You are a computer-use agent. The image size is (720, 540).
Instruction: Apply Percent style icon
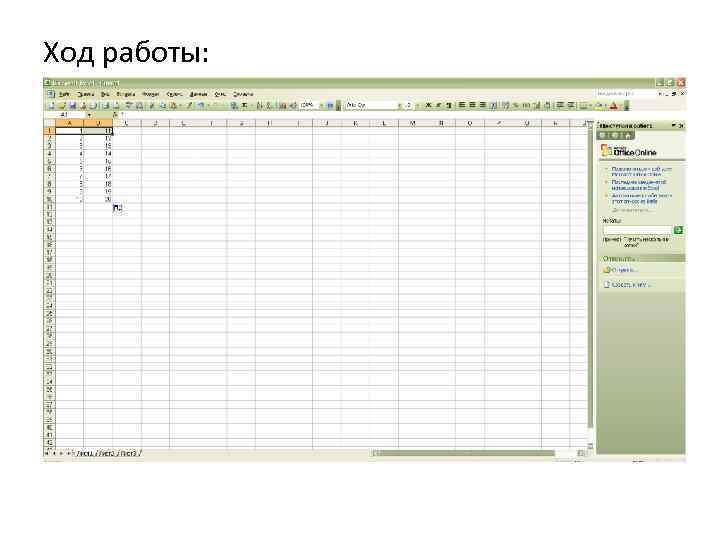tap(516, 105)
